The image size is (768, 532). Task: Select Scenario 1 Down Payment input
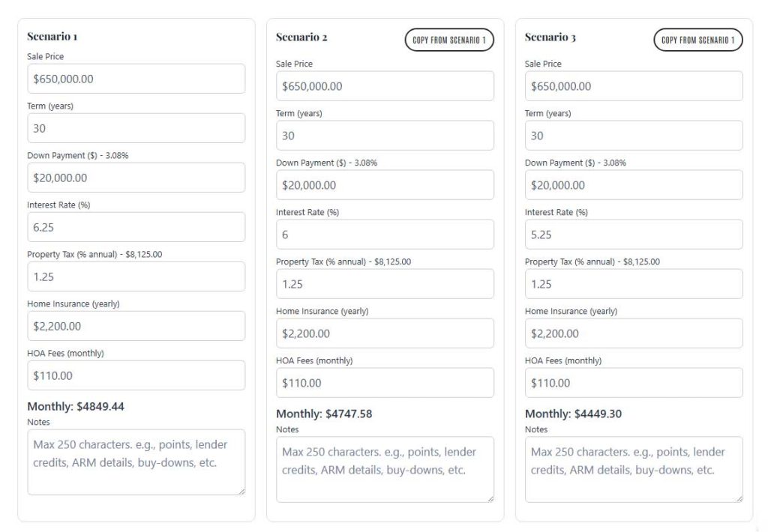pos(136,178)
